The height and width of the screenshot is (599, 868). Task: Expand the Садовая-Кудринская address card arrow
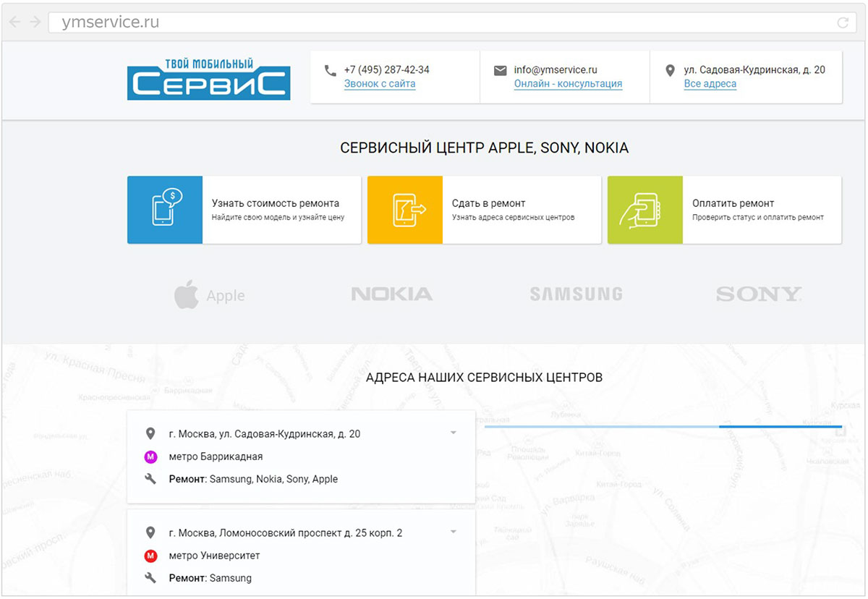454,433
